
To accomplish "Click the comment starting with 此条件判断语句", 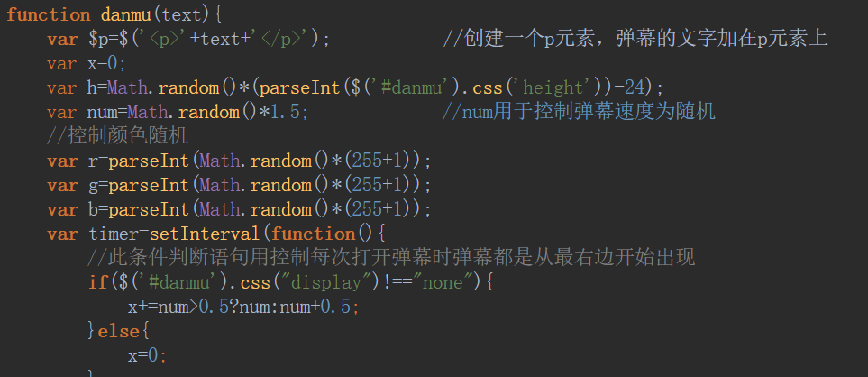I will (x=391, y=258).
